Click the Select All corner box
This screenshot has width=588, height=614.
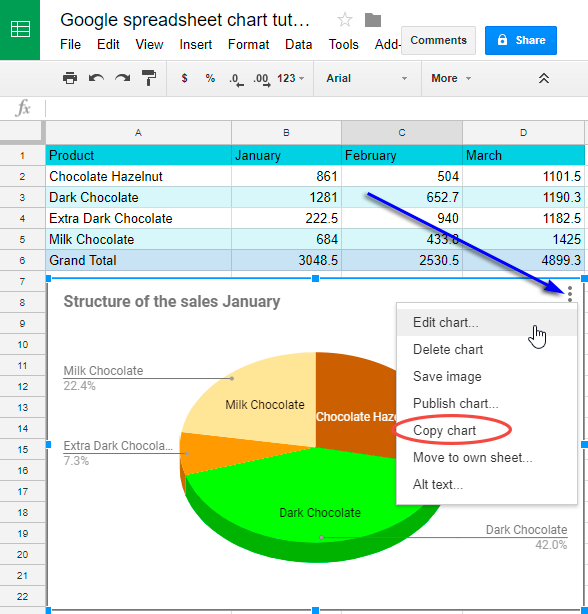pyautogui.click(x=22, y=131)
